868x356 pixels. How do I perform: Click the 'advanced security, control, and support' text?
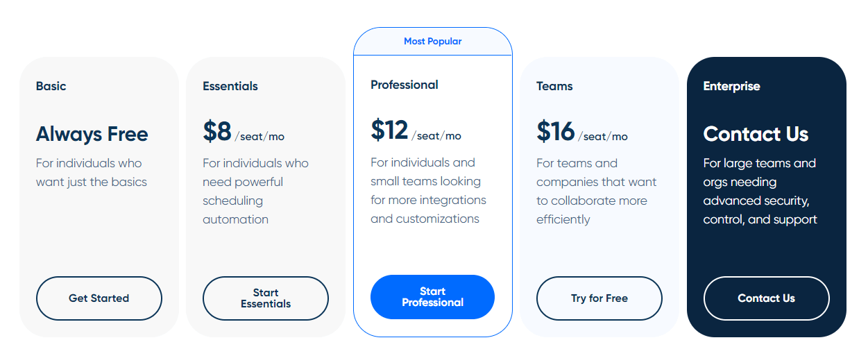click(x=759, y=210)
